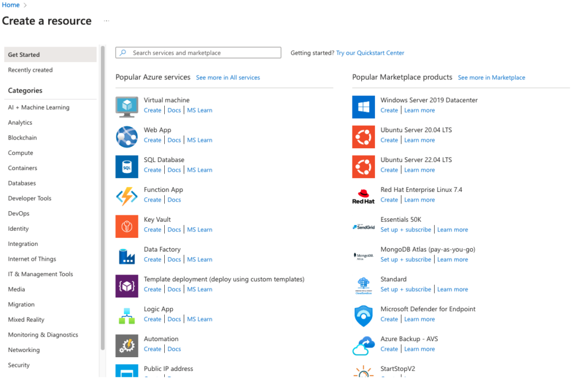Screen dimensions: 588x379
Task: Click the SQL Database icon
Action: pyautogui.click(x=127, y=167)
